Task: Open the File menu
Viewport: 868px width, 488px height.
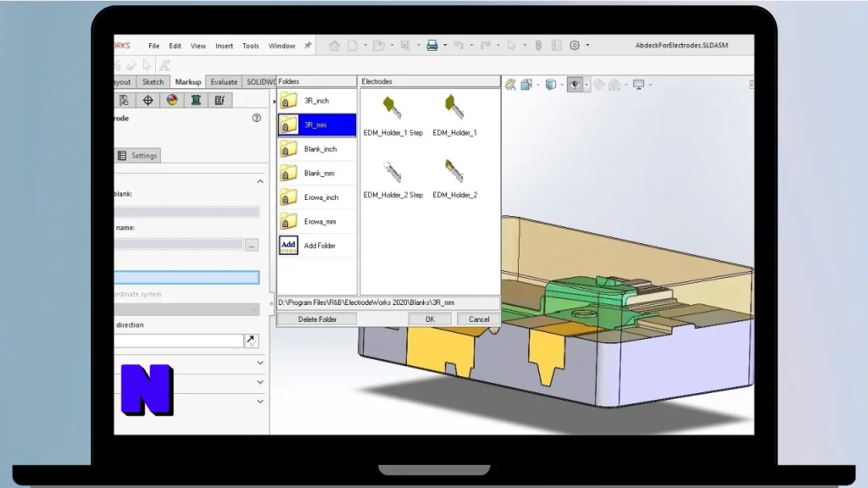Action: 154,46
